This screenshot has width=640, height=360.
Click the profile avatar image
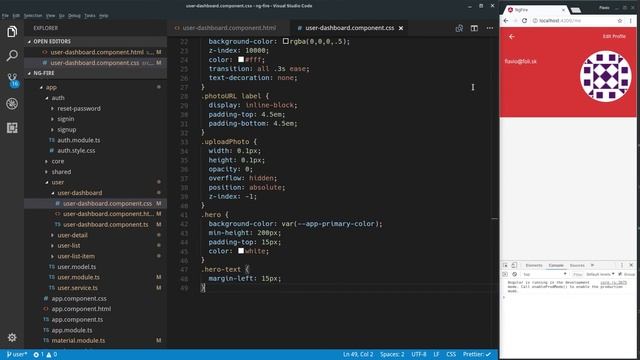click(606, 76)
